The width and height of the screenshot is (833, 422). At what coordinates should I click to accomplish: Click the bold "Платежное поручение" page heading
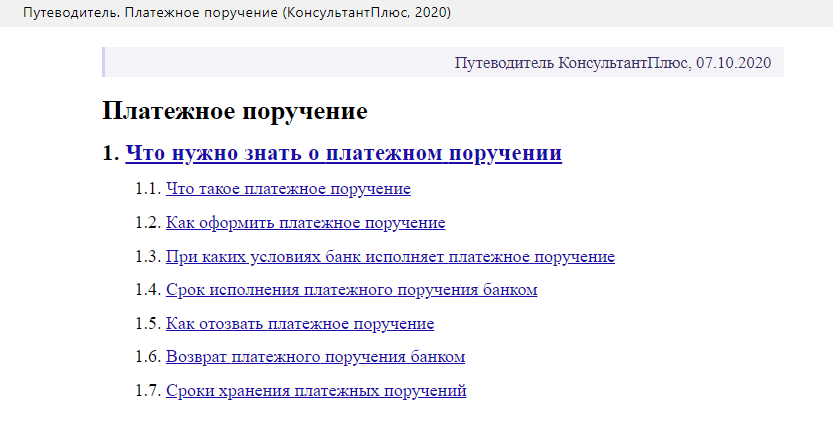235,110
